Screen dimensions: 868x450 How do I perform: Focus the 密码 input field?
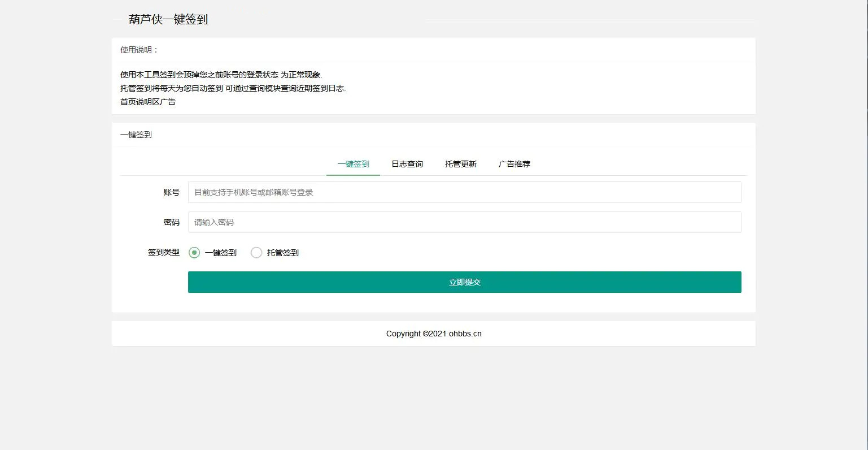(x=464, y=222)
